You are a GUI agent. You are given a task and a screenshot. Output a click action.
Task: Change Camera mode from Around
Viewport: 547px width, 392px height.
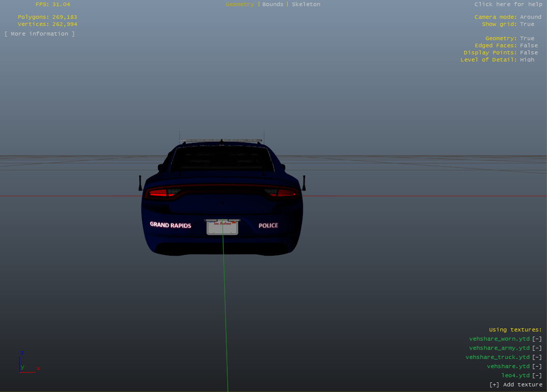[x=530, y=17]
